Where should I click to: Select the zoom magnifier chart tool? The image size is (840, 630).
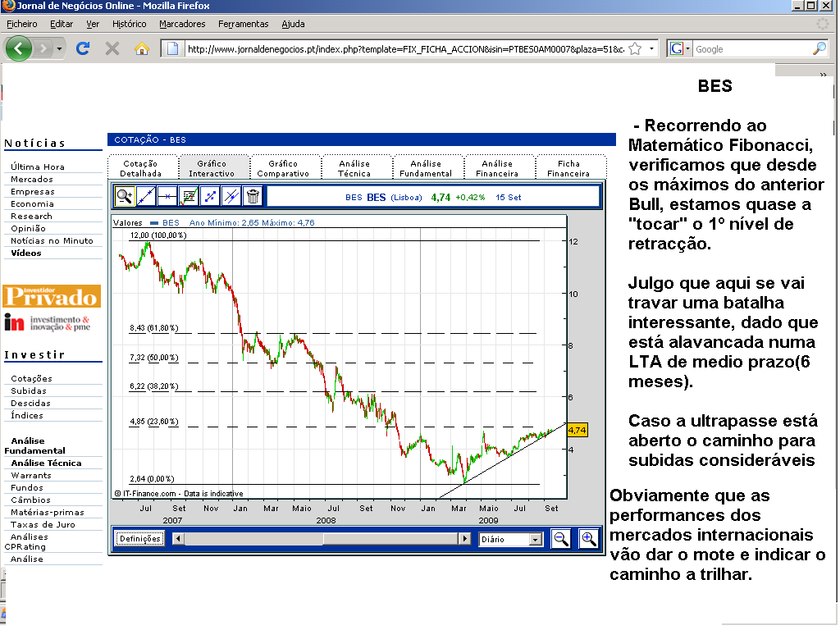pyautogui.click(x=125, y=197)
